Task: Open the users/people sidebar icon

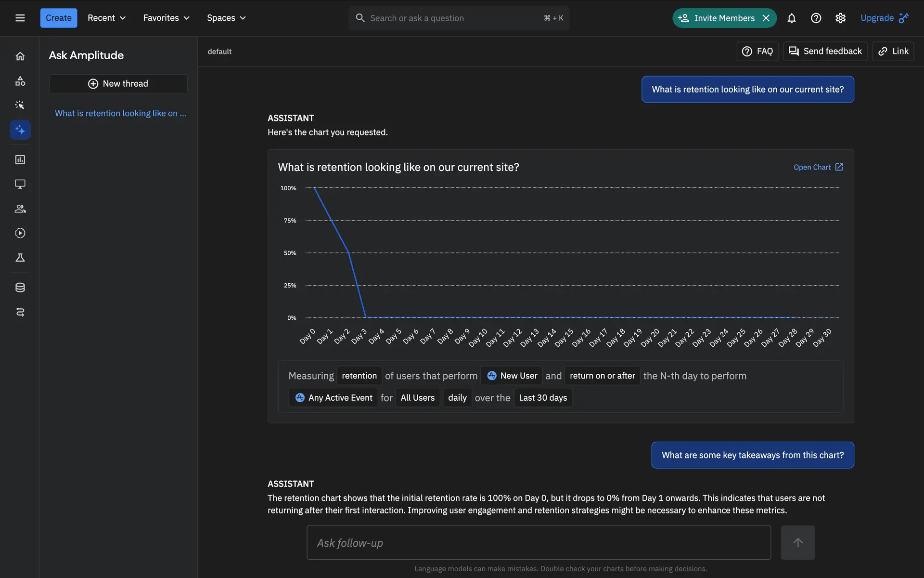Action: coord(20,209)
